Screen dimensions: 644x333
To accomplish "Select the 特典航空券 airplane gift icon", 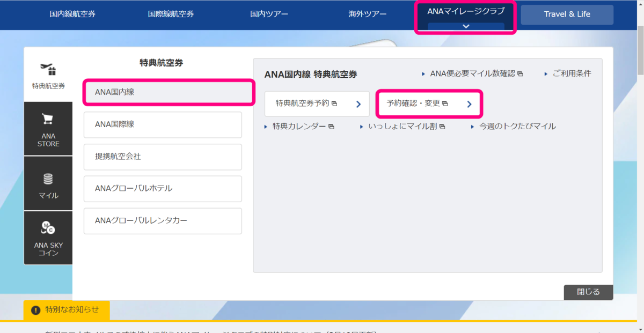I will (x=48, y=69).
